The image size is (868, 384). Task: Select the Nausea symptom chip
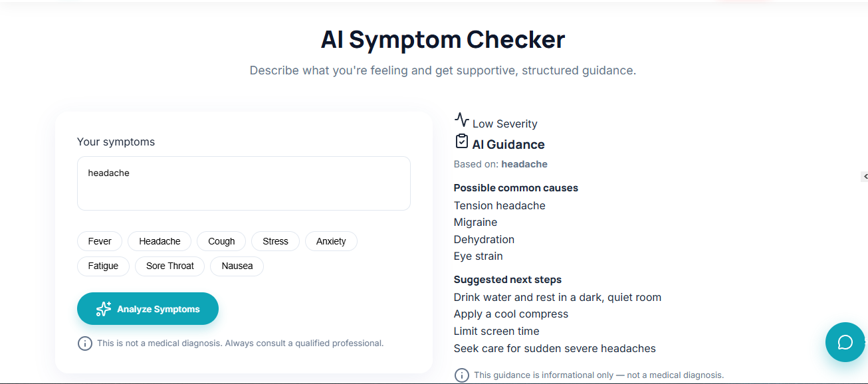(x=237, y=266)
